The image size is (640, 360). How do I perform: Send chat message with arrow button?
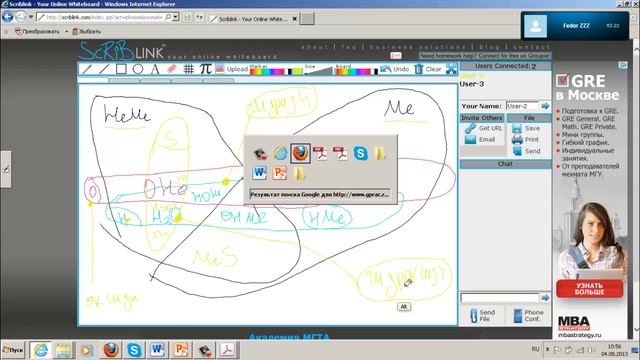545,298
